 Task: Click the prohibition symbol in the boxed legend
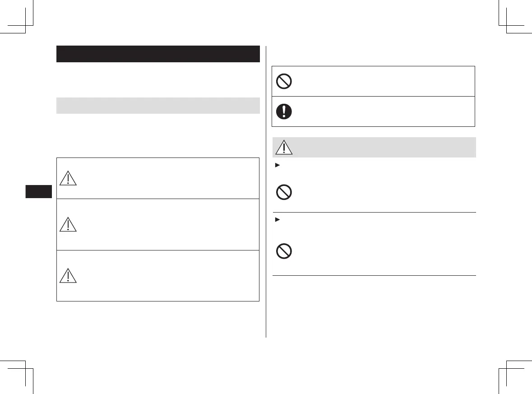(x=284, y=82)
